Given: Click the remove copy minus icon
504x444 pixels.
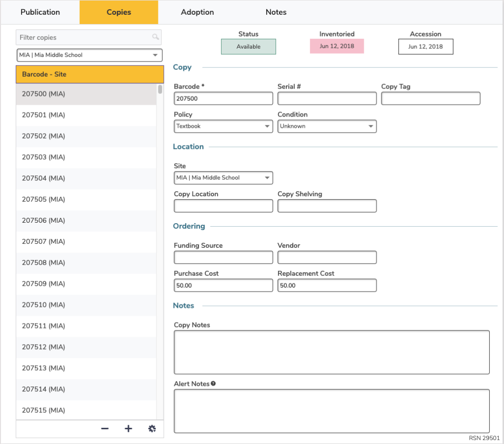Looking at the screenshot, I should [x=105, y=429].
